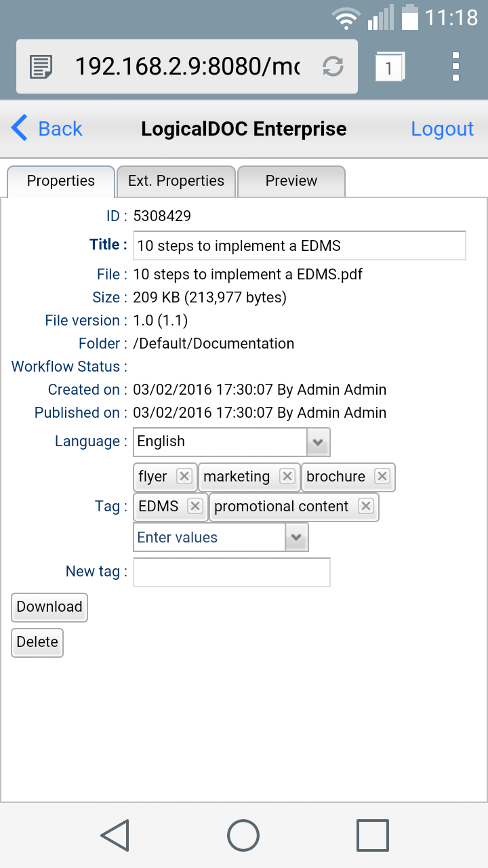Tap the folder path /Default/Documentation
The width and height of the screenshot is (488, 868).
(x=213, y=344)
